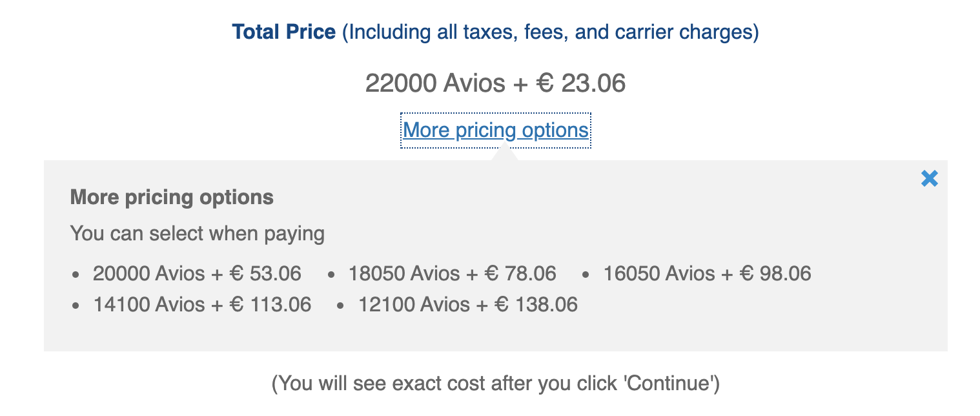The image size is (980, 416).
Task: Choose the 12100 Avios + € 138.06 option
Action: tap(468, 304)
